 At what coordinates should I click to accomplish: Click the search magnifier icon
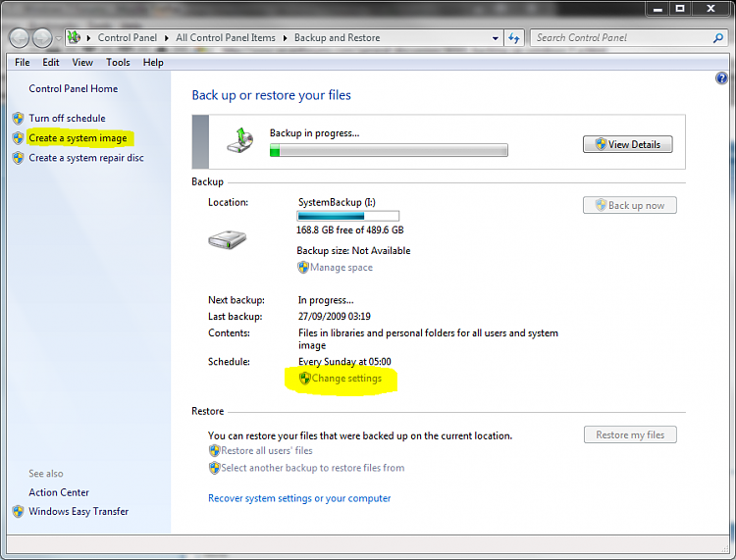717,37
